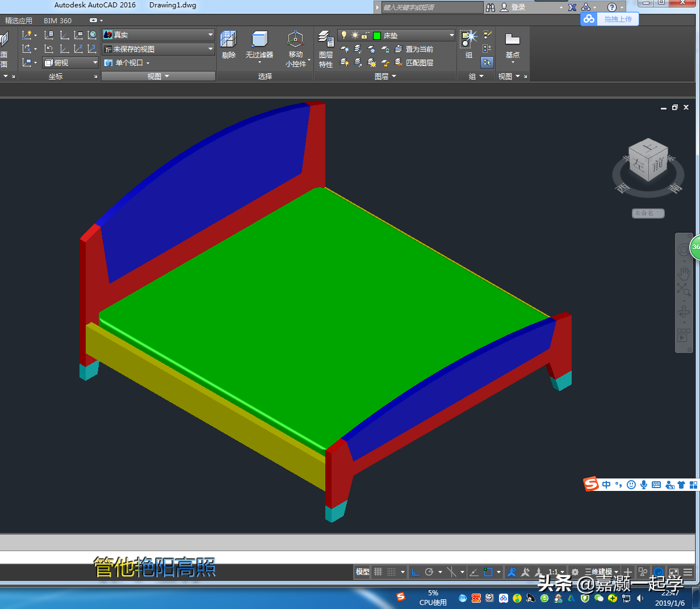Toggle ortho mode in status bar
This screenshot has width=700, height=609.
coord(415,572)
